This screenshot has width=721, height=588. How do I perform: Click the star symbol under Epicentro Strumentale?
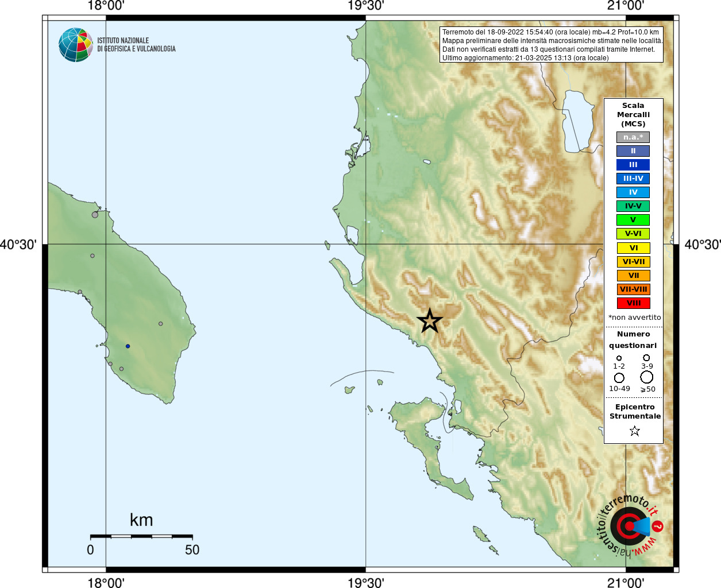[634, 431]
